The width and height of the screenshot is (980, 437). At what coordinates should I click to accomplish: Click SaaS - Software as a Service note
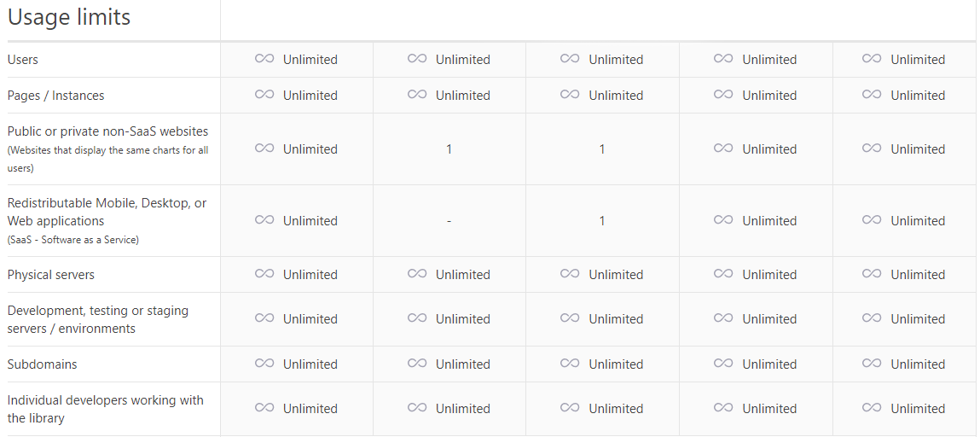coord(73,240)
